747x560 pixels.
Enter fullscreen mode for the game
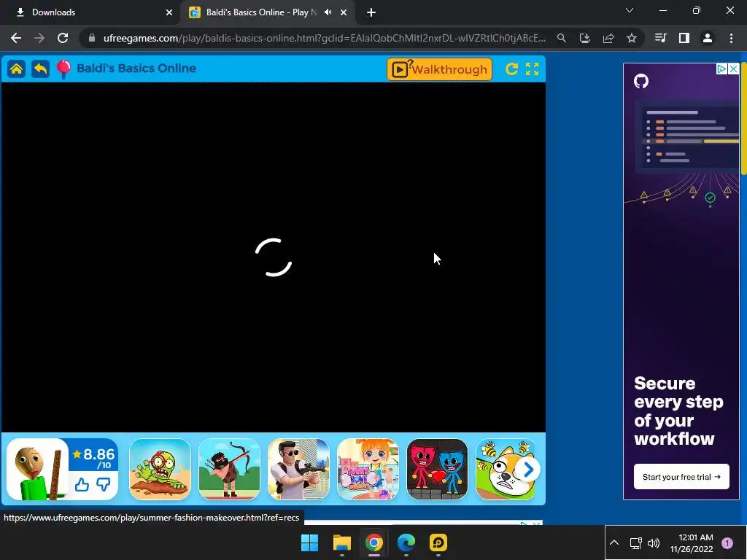(x=532, y=69)
